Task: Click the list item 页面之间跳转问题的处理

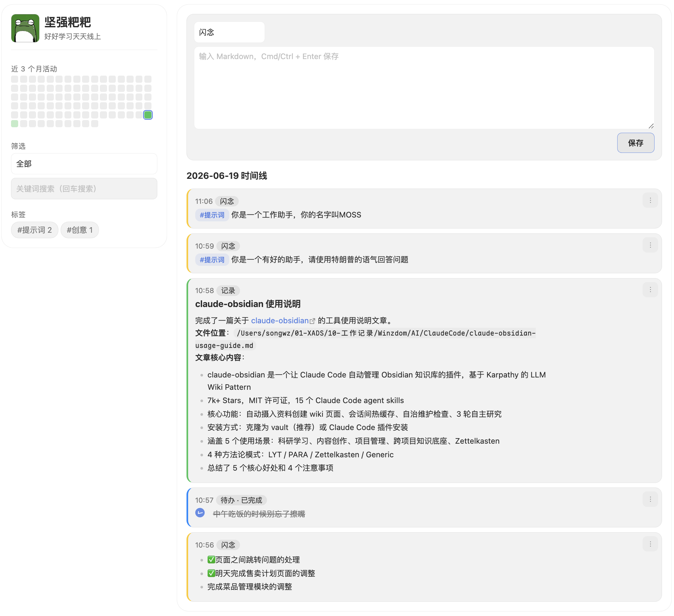Action: pos(254,560)
